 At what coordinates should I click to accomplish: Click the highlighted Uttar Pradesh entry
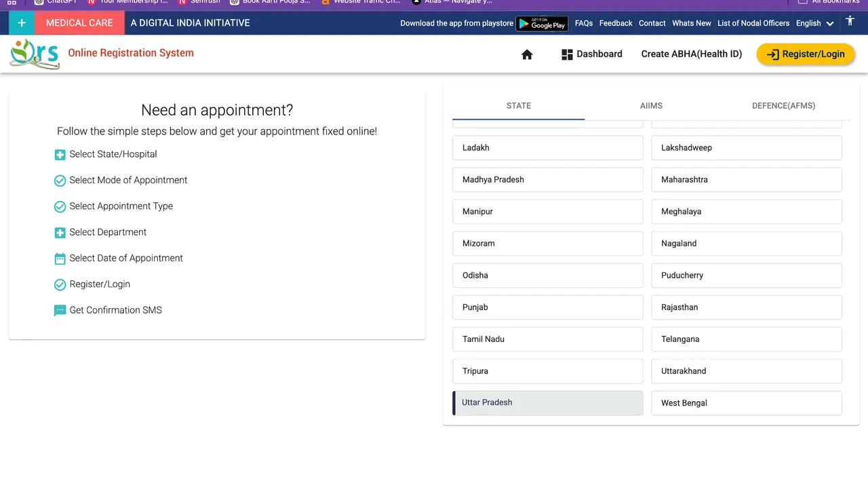point(548,403)
